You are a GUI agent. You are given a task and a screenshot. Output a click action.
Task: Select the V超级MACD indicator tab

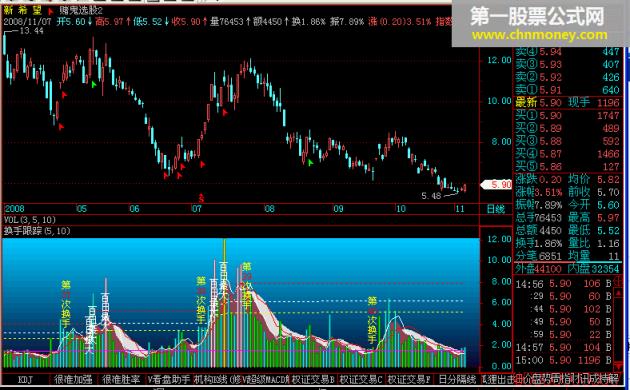point(265,379)
